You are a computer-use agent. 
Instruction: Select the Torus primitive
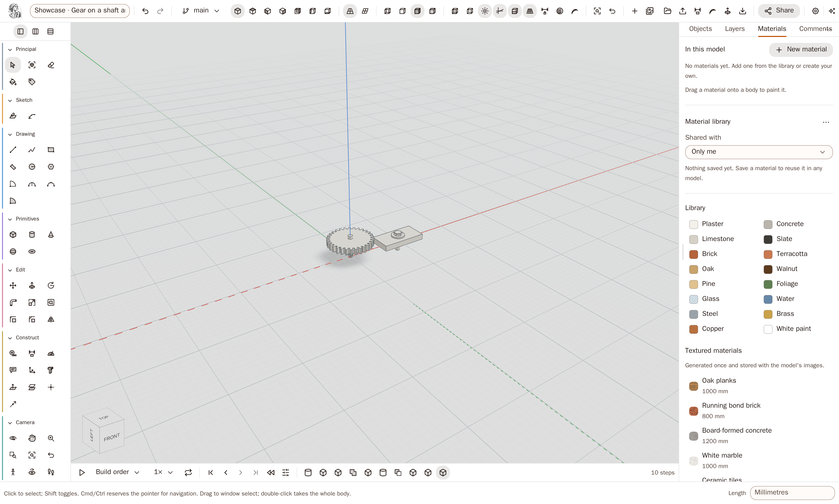pos(32,252)
